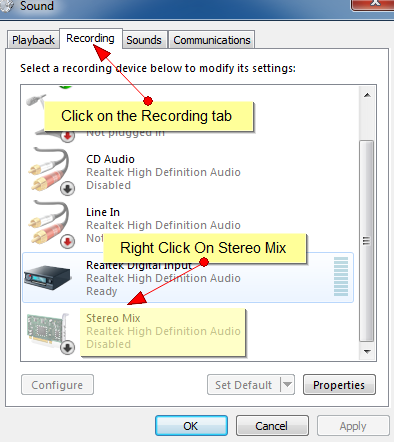Screen dimensions: 394x442
Task: Click the Properties button
Action: tap(339, 385)
